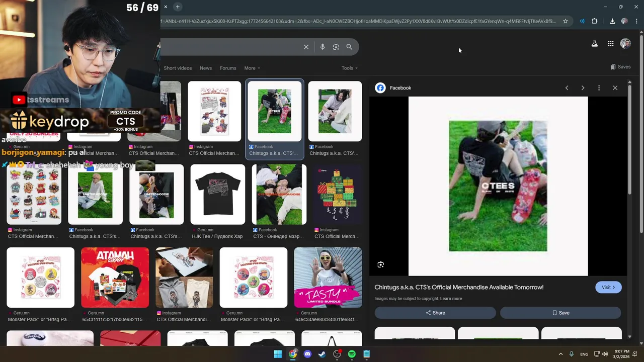Click 'HJK Tee / Подволк Хар' caption
This screenshot has height=362, width=644.
[217, 236]
